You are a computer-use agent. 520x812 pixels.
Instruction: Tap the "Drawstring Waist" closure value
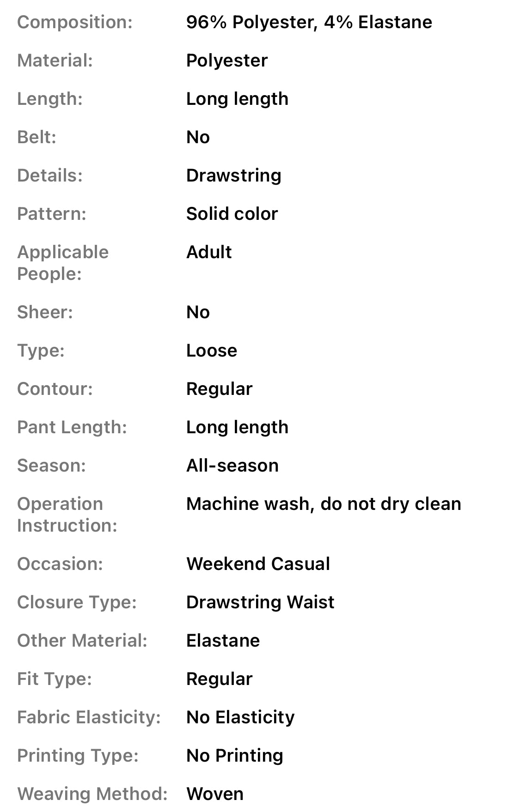pos(260,602)
